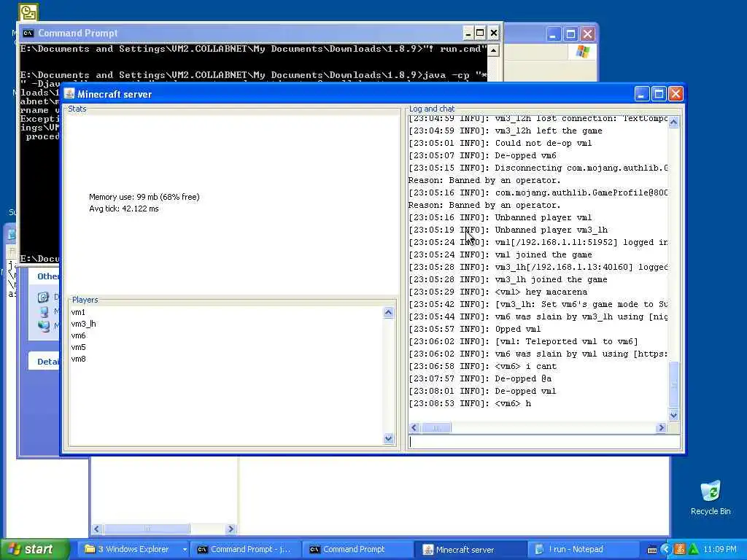Image resolution: width=747 pixels, height=560 pixels.
Task: Click the Players list scroll up arrow
Action: coord(388,312)
